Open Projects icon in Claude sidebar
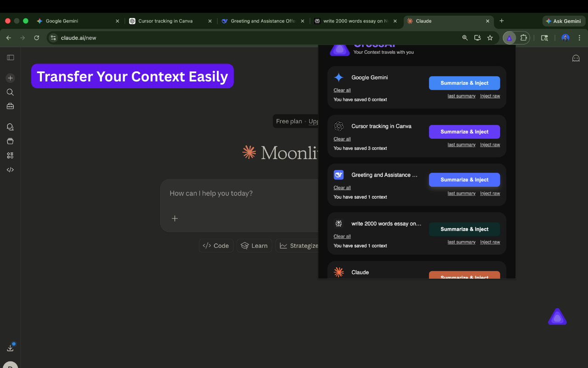The image size is (588, 368). tap(10, 141)
